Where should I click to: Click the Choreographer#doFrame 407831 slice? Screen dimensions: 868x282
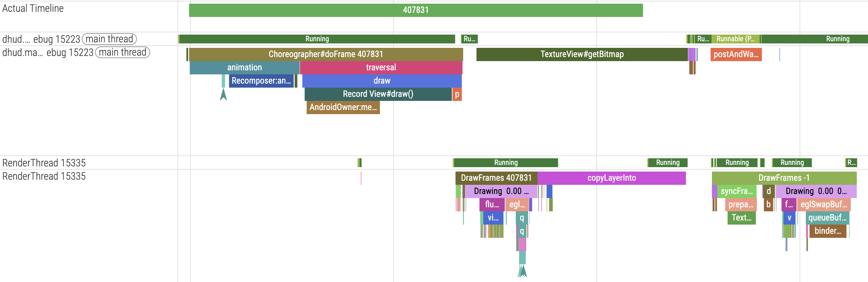click(325, 54)
